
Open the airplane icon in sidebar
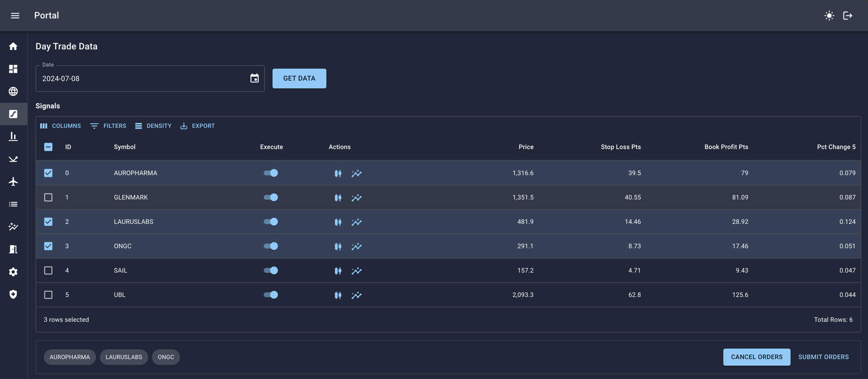tap(13, 181)
